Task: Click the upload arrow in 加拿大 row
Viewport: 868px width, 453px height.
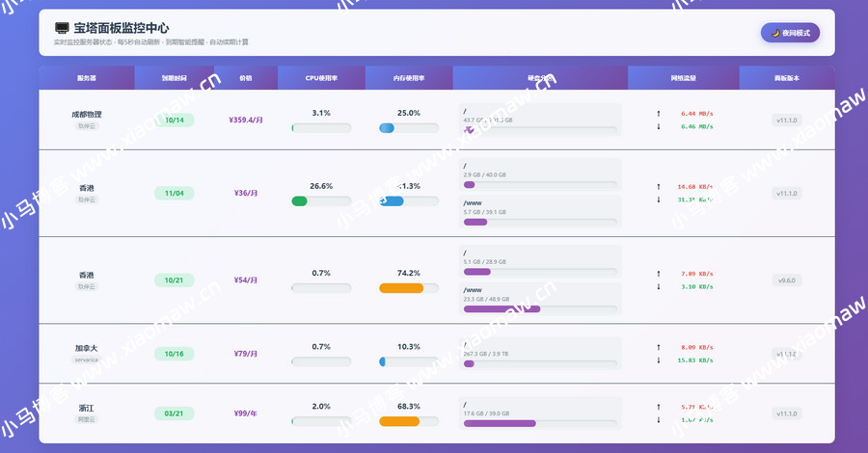Action: 659,347
